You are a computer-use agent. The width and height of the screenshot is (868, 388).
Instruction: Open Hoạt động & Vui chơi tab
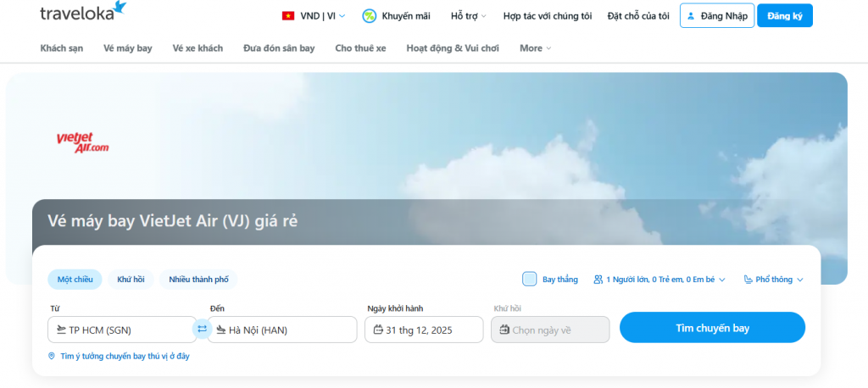pyautogui.click(x=453, y=48)
